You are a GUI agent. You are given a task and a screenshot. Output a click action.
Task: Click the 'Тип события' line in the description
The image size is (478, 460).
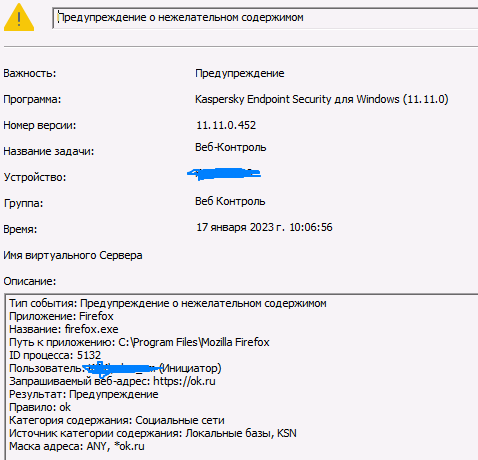[x=168, y=303]
